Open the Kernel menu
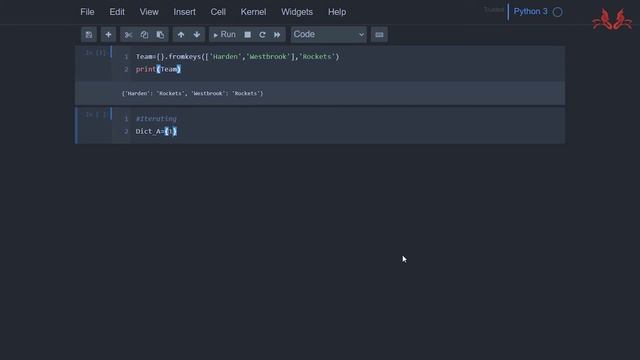 pyautogui.click(x=253, y=12)
